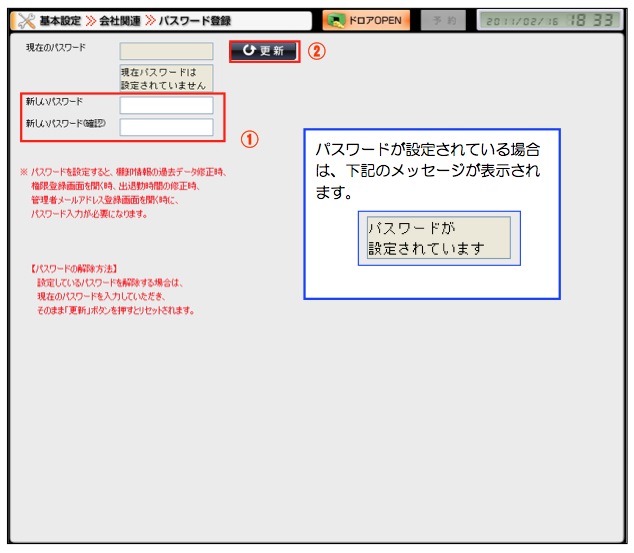Go to 基本設定 in the breadcrumb
The width and height of the screenshot is (634, 553).
click(59, 20)
